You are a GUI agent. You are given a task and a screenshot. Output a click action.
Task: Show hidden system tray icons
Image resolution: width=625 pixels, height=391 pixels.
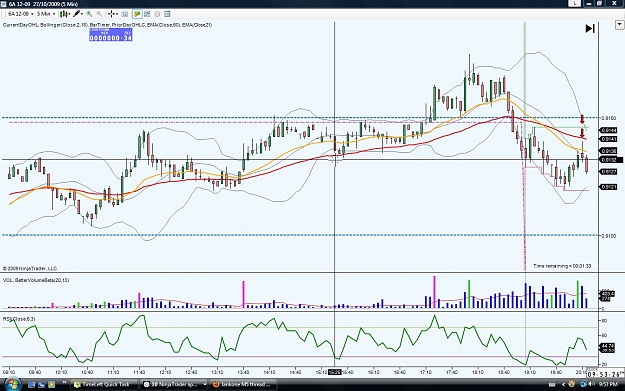pos(563,385)
